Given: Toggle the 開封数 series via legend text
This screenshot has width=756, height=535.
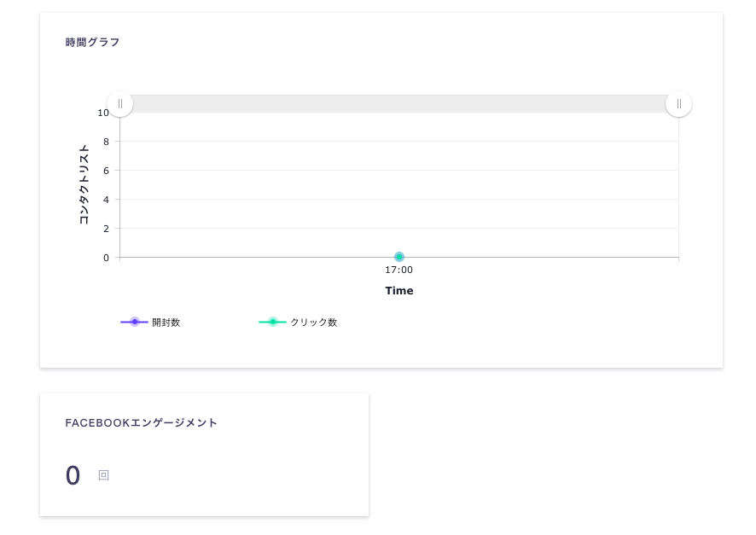Looking at the screenshot, I should (x=166, y=323).
